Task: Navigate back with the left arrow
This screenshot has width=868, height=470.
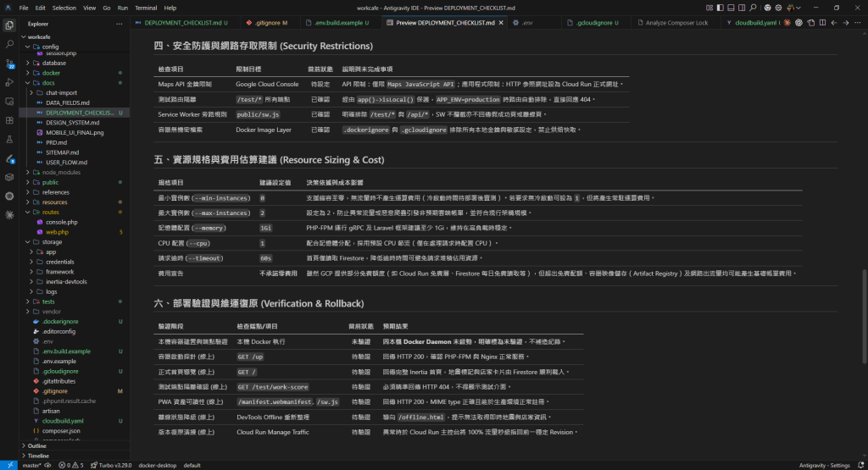Action: [834, 23]
